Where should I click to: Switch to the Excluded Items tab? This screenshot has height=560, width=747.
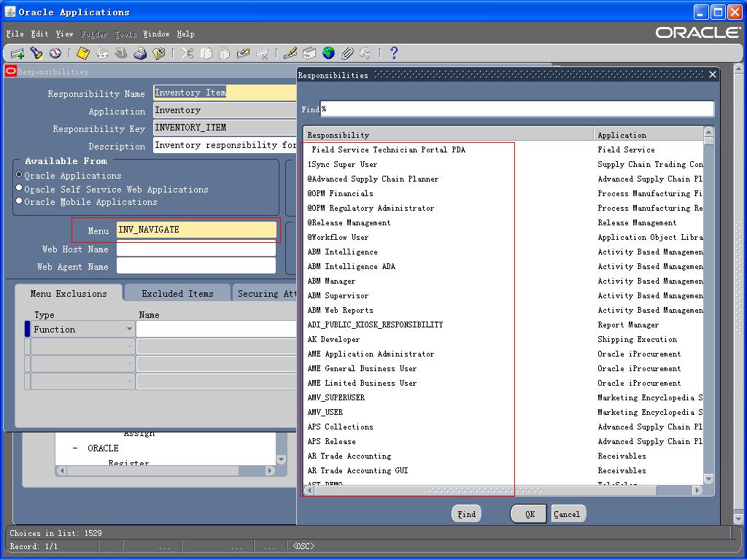click(x=177, y=293)
